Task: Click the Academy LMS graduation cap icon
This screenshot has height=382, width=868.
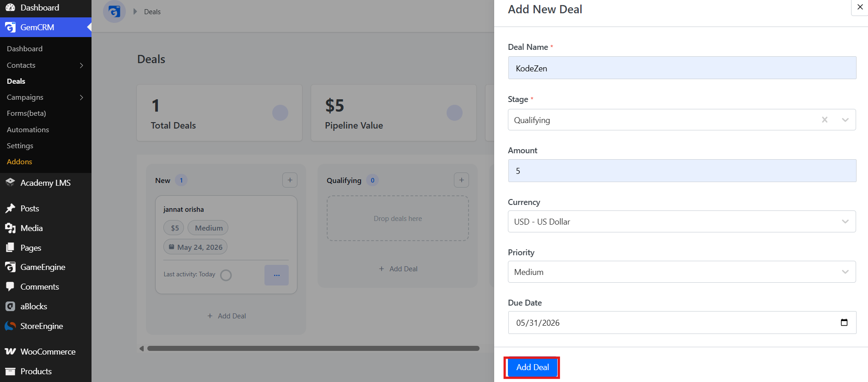Action: [x=10, y=183]
